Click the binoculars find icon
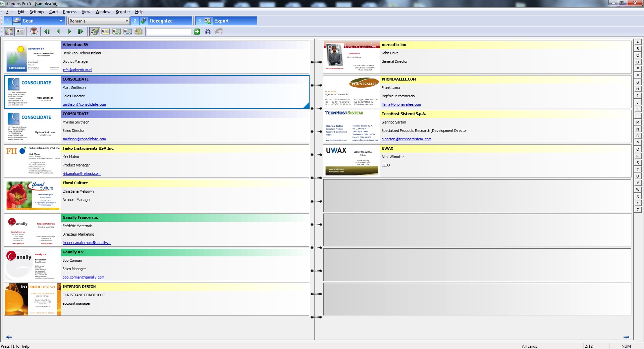This screenshot has width=644, height=349. [208, 32]
